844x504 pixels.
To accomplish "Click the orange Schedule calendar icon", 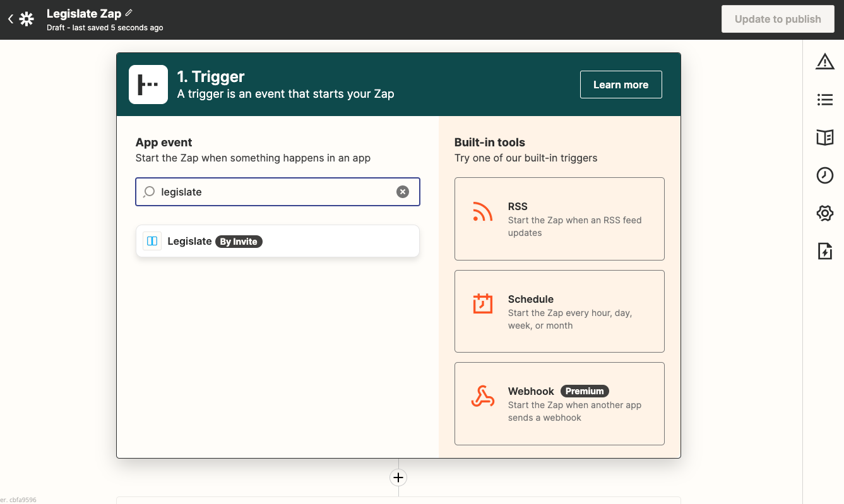I will click(x=482, y=303).
